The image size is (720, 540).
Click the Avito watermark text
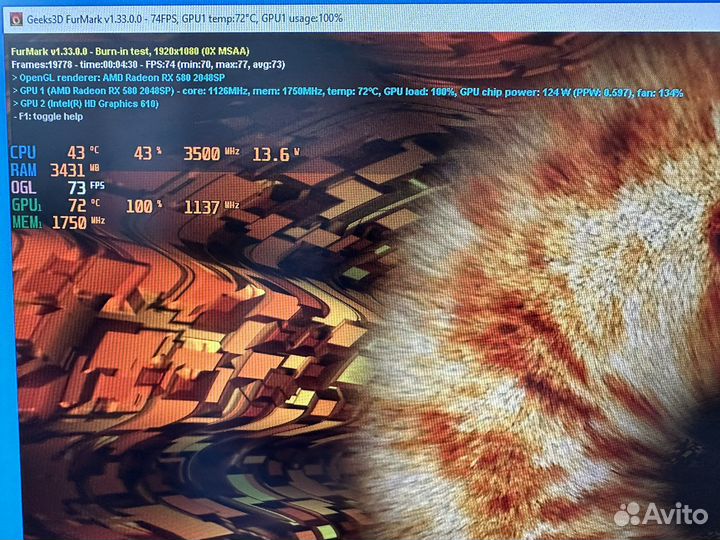click(x=676, y=514)
